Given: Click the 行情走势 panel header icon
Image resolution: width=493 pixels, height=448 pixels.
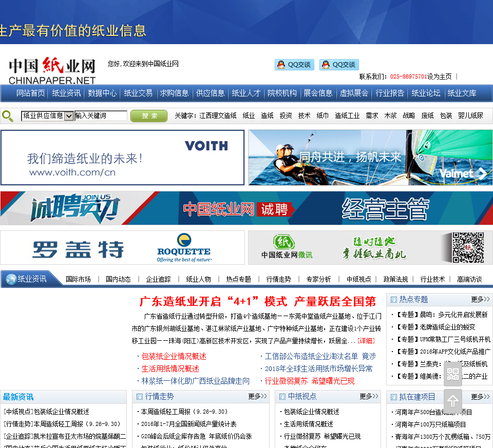Looking at the screenshot, I should pos(140,397).
